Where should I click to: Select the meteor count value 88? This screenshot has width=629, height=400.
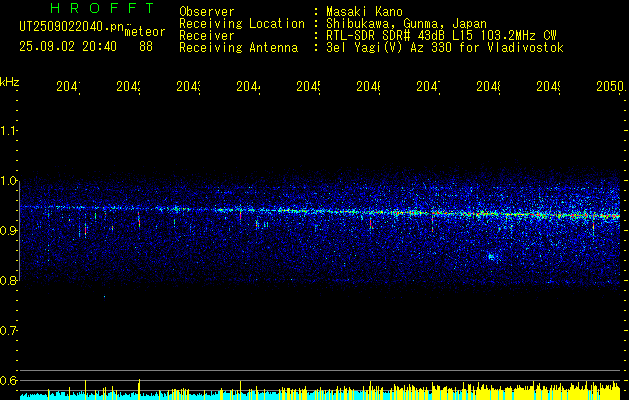(146, 47)
